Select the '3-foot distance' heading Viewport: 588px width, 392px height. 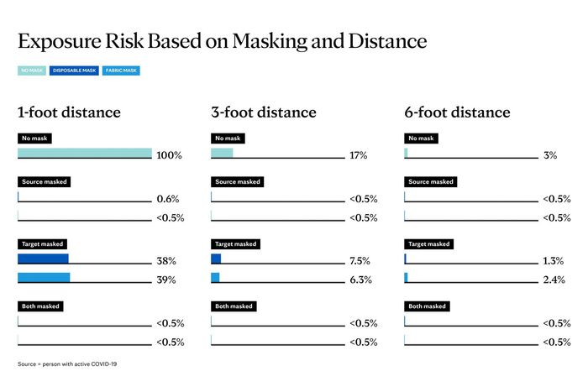(264, 112)
